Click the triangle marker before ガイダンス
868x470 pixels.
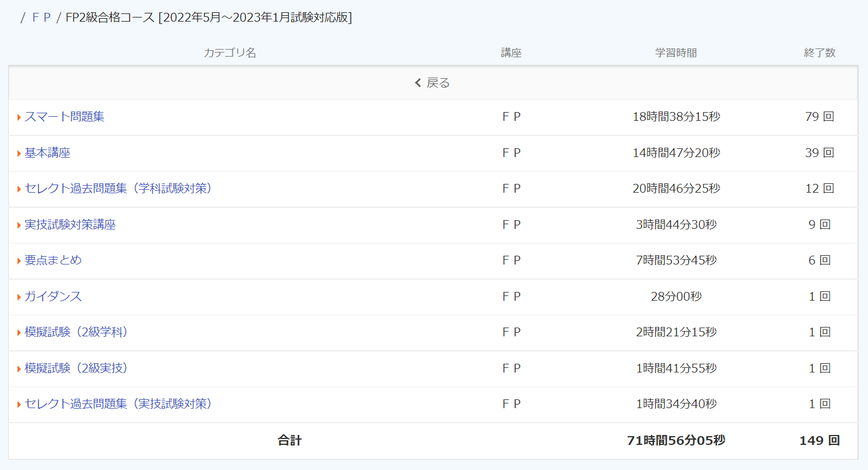[x=19, y=297]
